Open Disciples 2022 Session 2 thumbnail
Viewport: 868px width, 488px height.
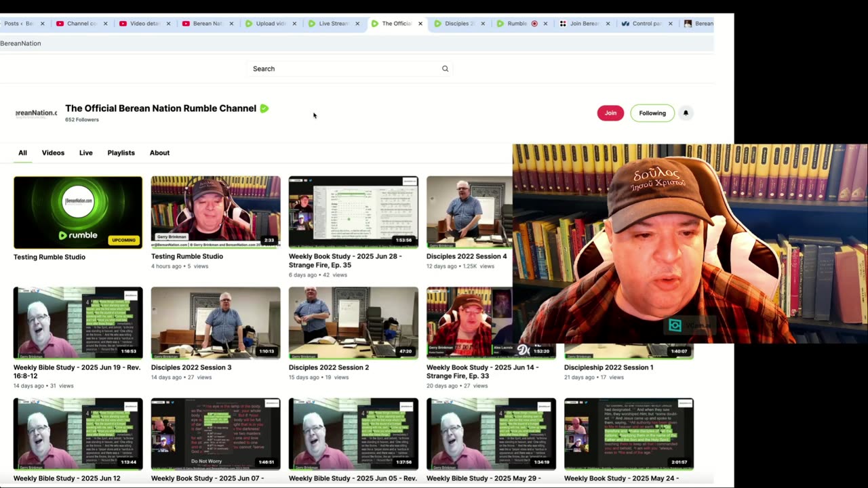pyautogui.click(x=353, y=323)
